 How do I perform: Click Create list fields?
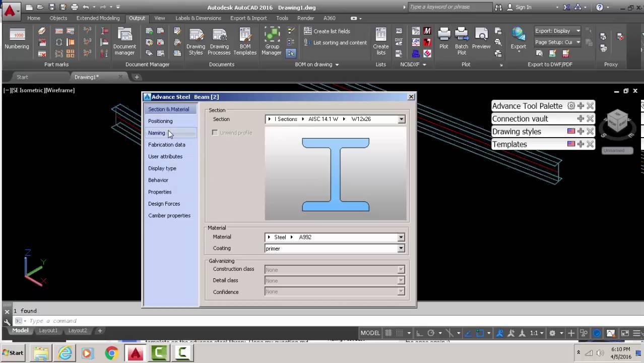327,31
